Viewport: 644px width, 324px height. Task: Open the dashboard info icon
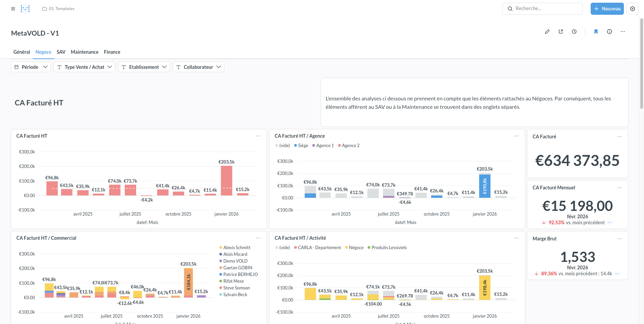[609, 32]
